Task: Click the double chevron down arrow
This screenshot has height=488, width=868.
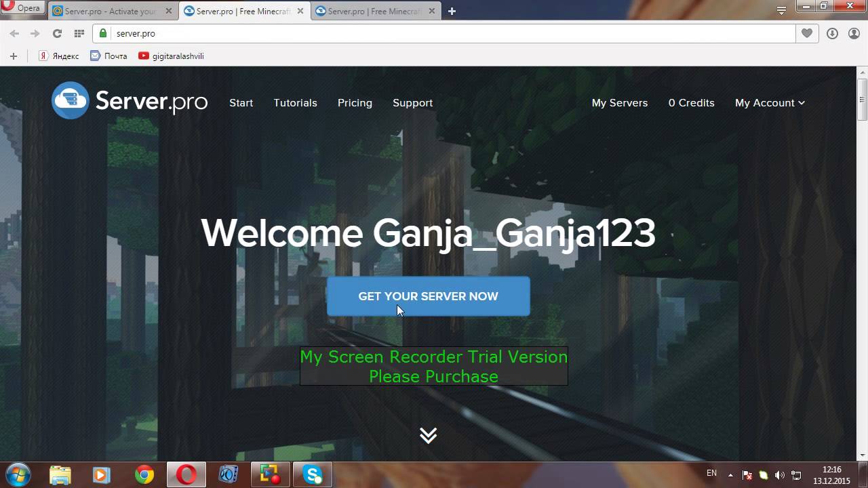Action: [428, 435]
